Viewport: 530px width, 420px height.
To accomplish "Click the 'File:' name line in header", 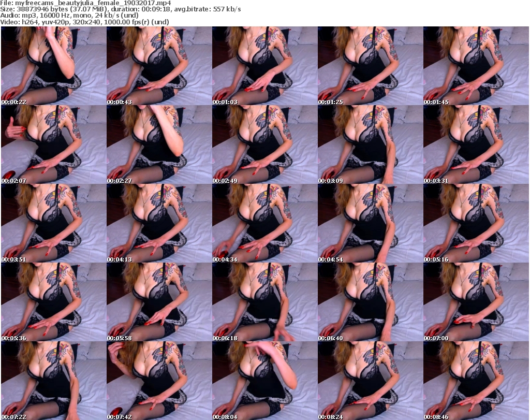I will pos(85,3).
